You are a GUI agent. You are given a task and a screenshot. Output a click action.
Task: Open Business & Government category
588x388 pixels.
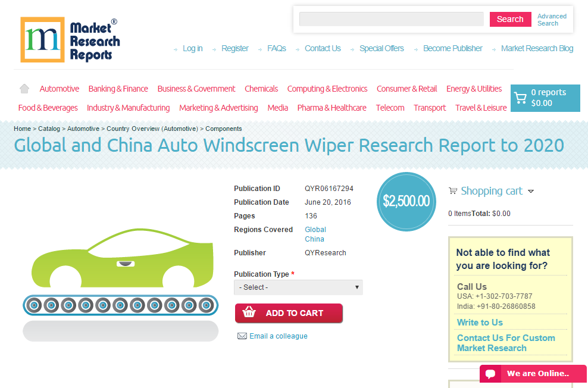pos(196,89)
